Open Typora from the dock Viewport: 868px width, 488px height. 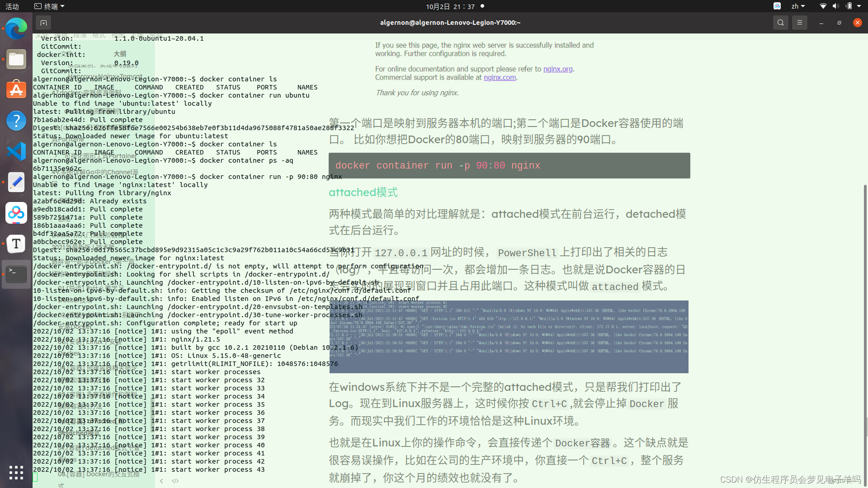click(x=16, y=244)
